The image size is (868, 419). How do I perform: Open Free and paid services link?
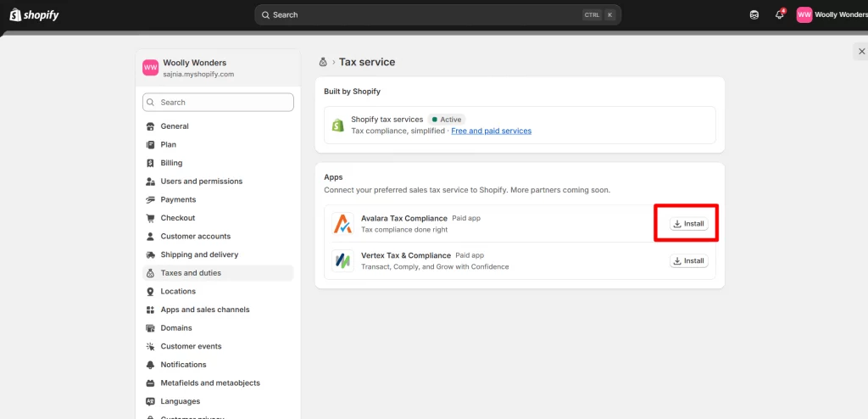pos(491,131)
